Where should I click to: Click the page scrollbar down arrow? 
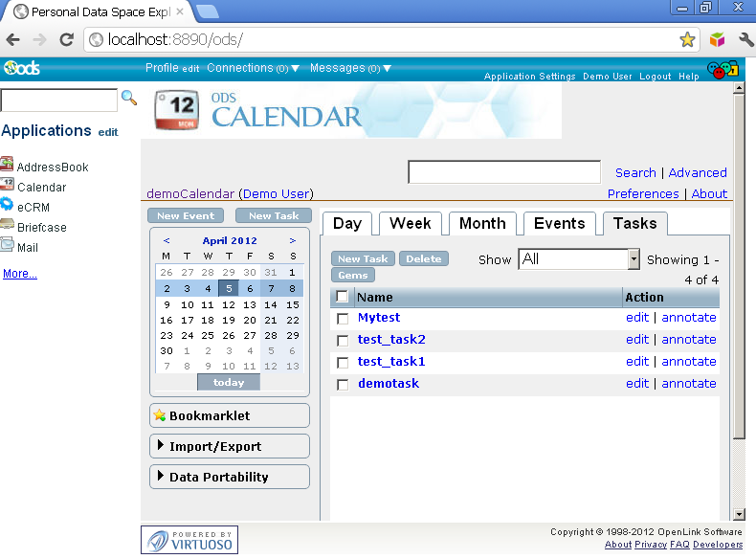(x=739, y=515)
